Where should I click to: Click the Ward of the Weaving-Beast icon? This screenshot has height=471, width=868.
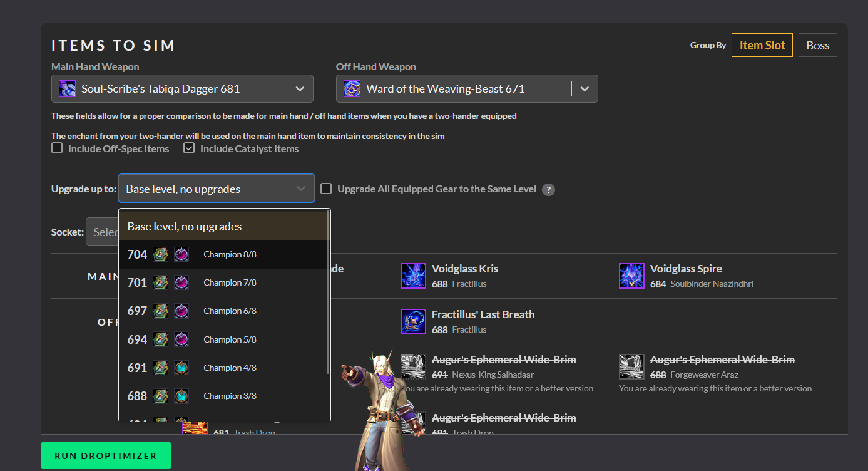(352, 89)
